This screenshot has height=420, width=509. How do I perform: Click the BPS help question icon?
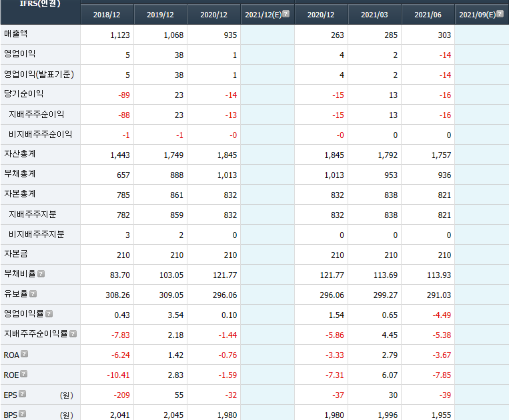coord(23,414)
